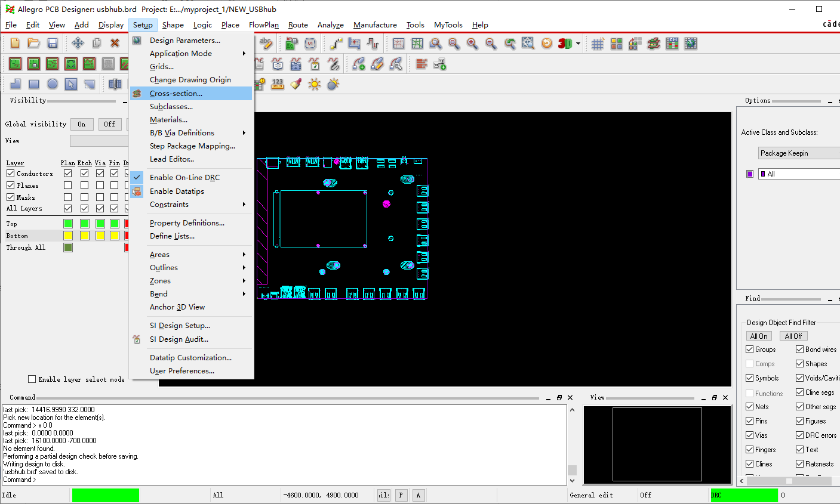
Task: Click the add connect route icon
Action: click(337, 44)
